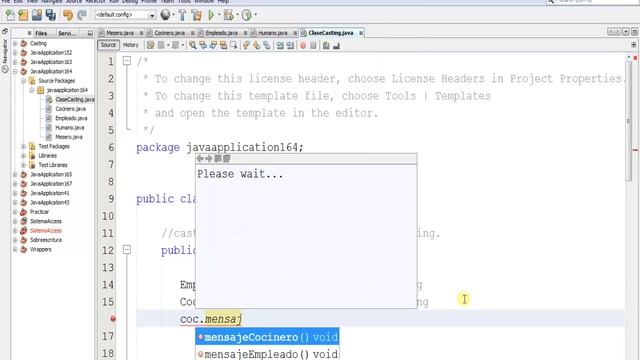Select Empleado.java in project tree
Screen dimensions: 640x360
click(x=71, y=118)
